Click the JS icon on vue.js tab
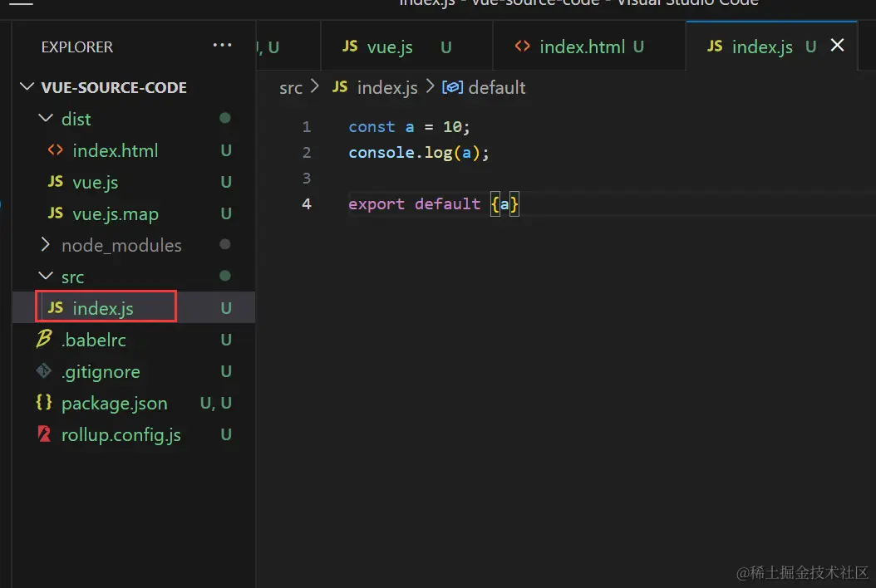876x588 pixels. pyautogui.click(x=350, y=47)
